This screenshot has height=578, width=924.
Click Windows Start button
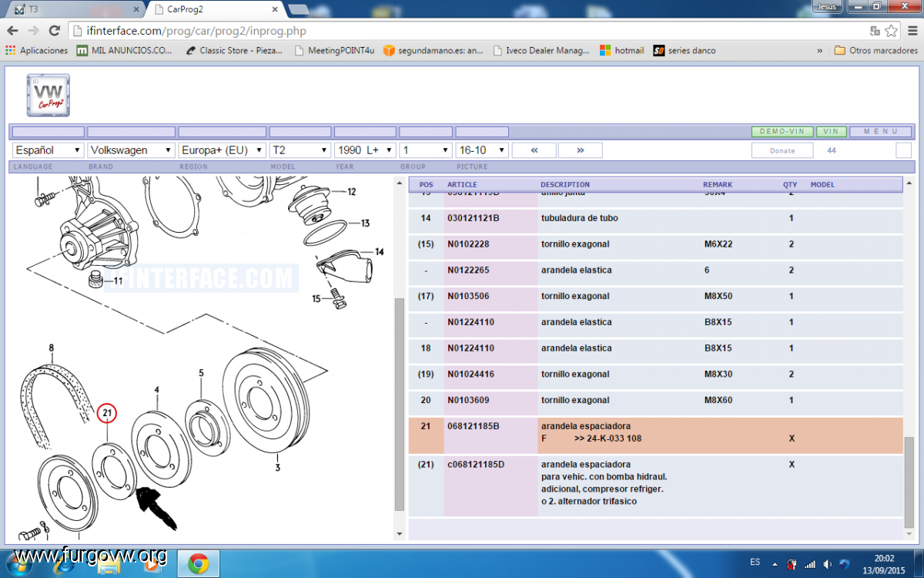coord(18,563)
